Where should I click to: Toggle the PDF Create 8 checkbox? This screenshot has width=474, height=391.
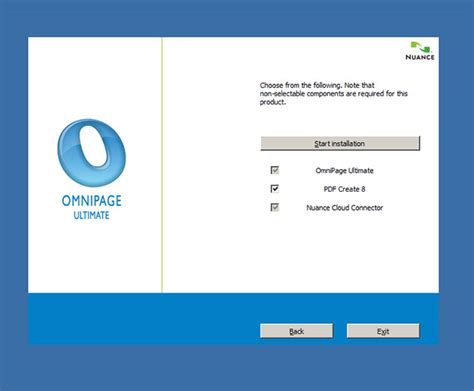click(275, 189)
